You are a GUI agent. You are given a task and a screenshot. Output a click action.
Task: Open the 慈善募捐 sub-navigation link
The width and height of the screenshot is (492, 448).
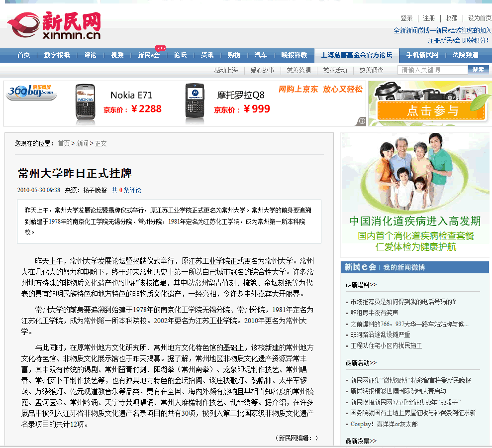pos(298,70)
